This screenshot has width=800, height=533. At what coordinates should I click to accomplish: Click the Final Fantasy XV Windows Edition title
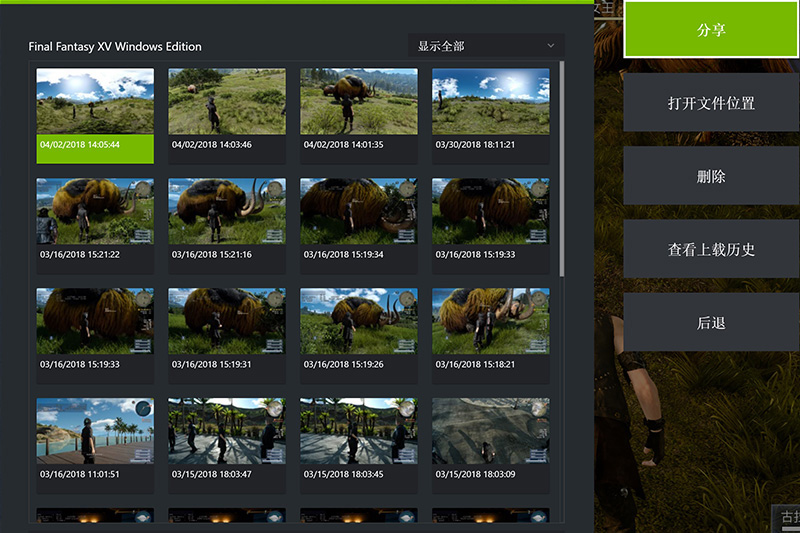click(115, 46)
